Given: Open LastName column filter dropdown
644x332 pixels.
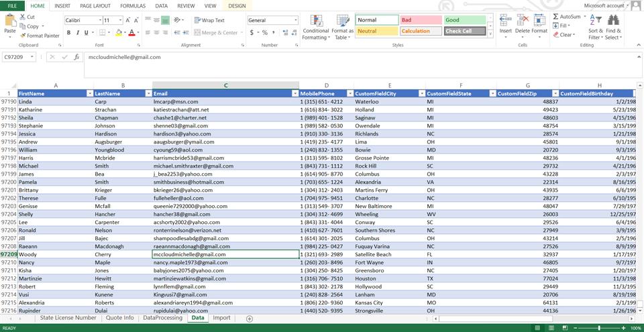Looking at the screenshot, I should click(149, 94).
